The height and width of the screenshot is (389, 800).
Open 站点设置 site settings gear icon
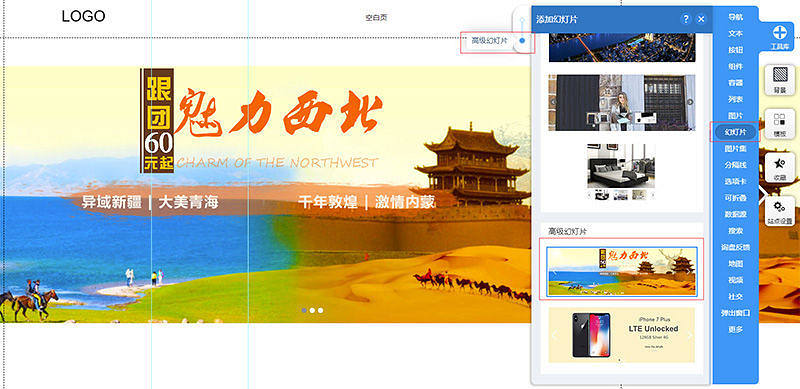[x=779, y=211]
